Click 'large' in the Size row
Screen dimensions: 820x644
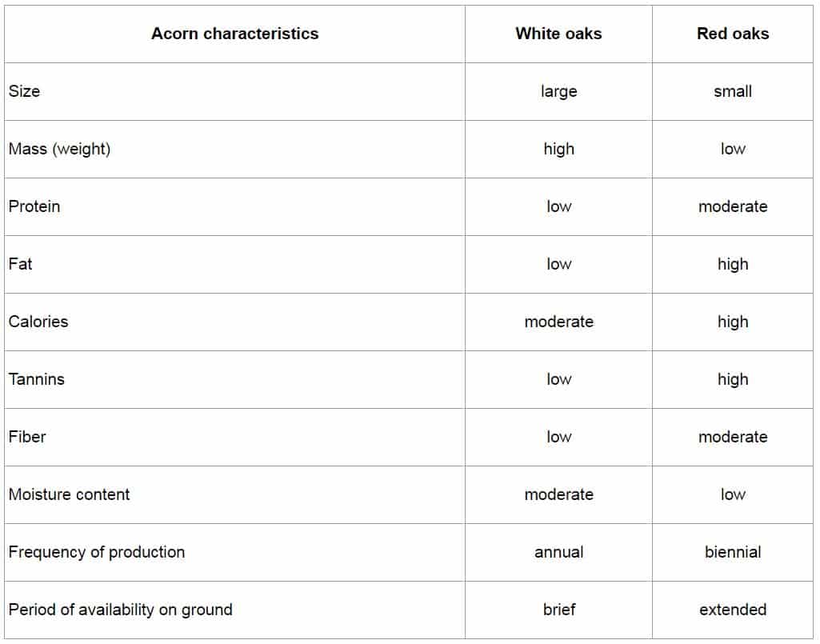tap(558, 91)
